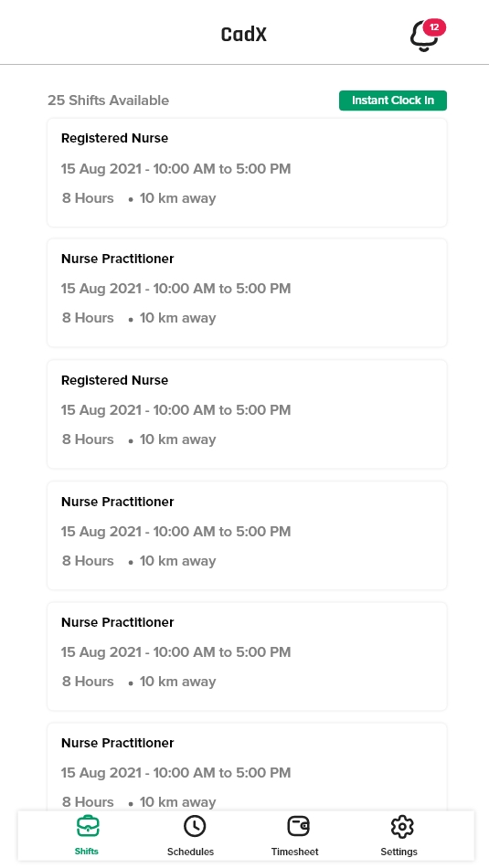Go to Settings tab label
The image size is (489, 868).
pos(399,852)
